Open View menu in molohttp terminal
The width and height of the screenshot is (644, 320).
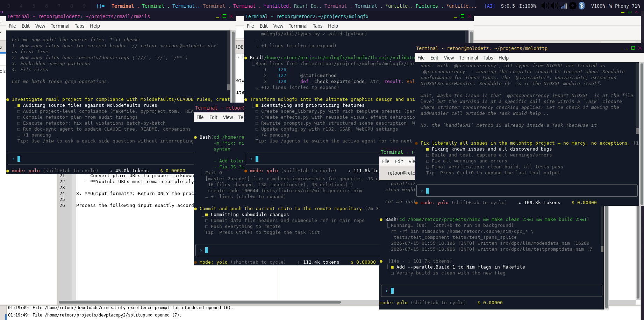pyautogui.click(x=449, y=58)
